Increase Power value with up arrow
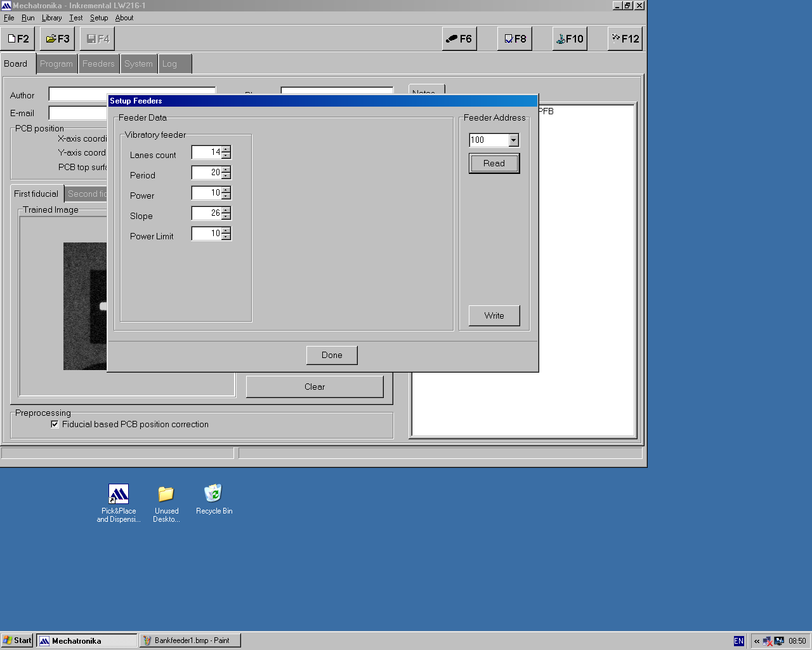This screenshot has width=812, height=650. coord(226,190)
